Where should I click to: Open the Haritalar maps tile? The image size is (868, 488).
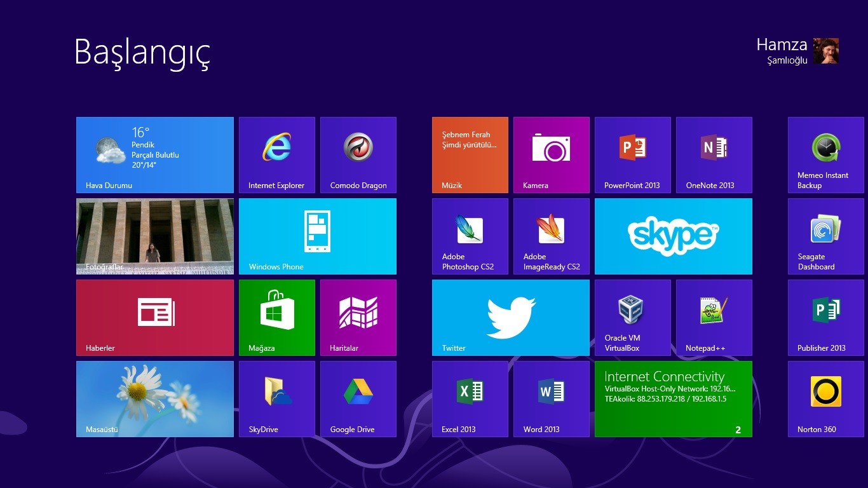[x=358, y=318]
